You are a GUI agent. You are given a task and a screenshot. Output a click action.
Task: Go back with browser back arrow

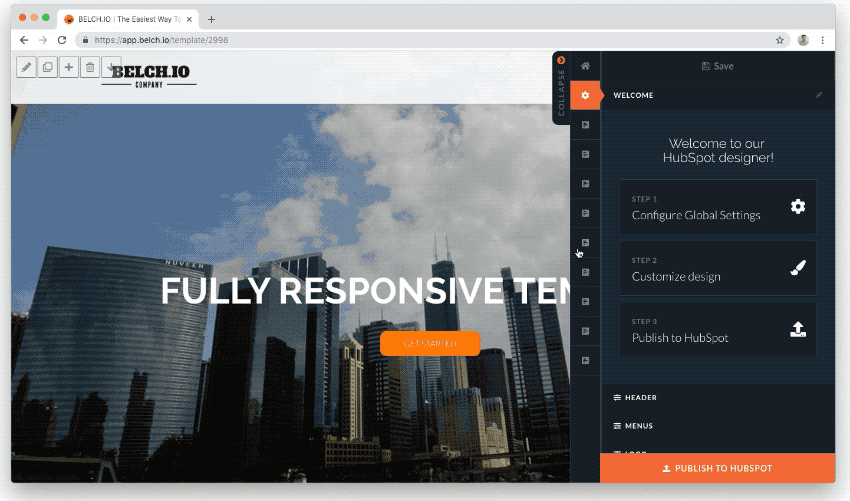point(24,40)
